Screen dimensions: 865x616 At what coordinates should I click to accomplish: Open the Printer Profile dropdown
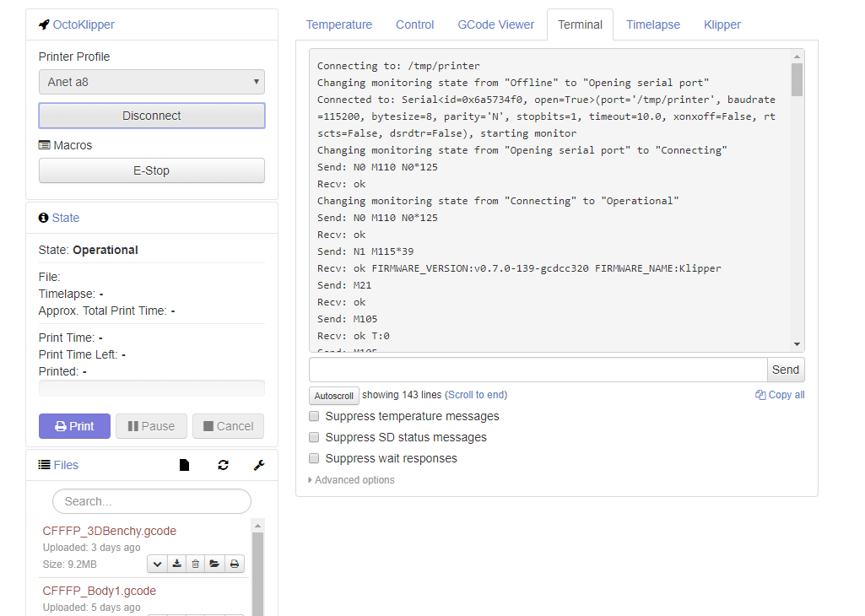coord(152,82)
